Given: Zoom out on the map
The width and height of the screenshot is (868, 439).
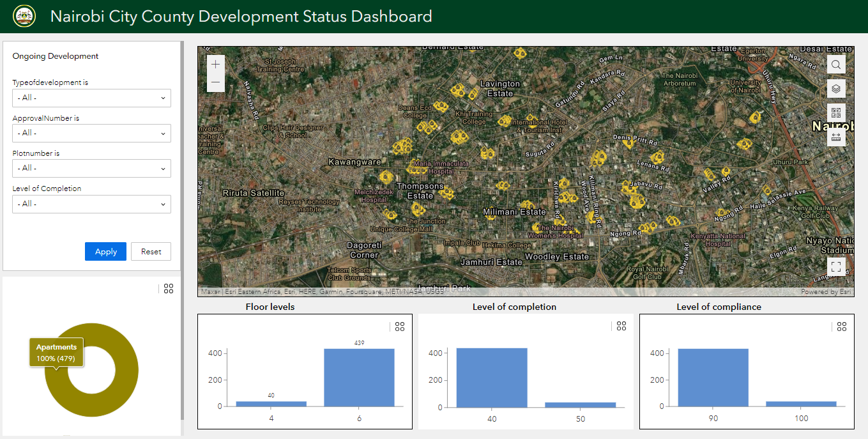Looking at the screenshot, I should click(x=216, y=82).
